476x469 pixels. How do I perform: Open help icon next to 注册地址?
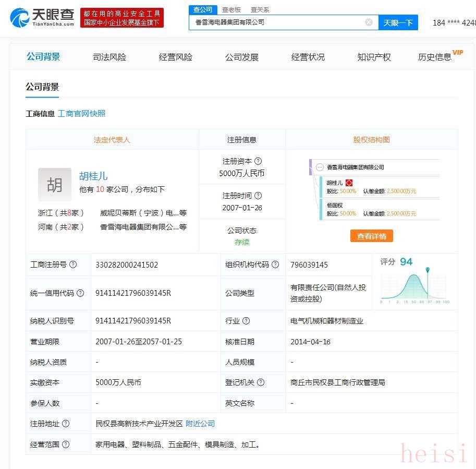pos(66,424)
